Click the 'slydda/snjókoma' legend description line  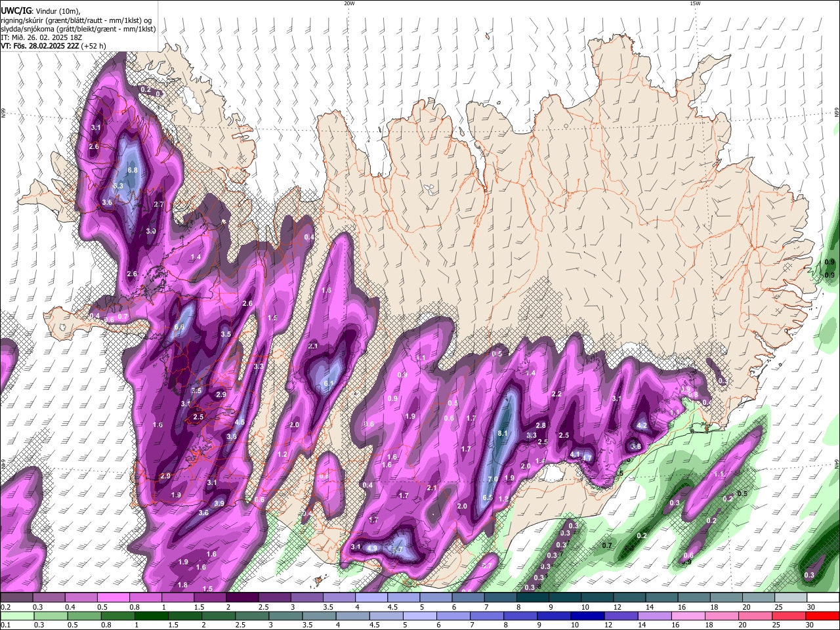(78, 29)
